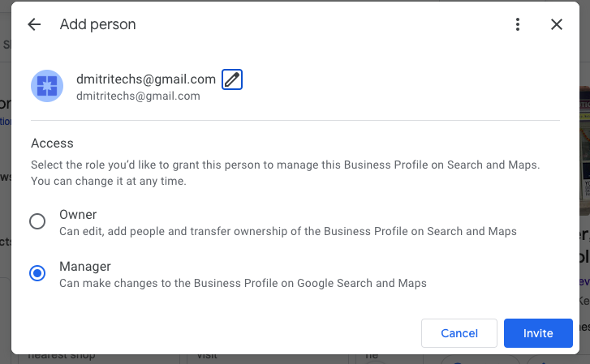Choose the Manager role label

point(85,266)
